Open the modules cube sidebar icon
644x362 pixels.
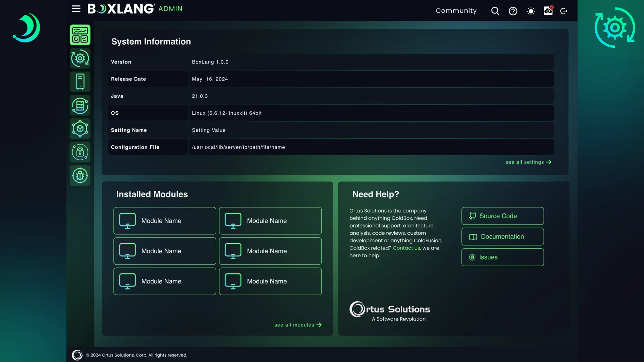pyautogui.click(x=80, y=129)
